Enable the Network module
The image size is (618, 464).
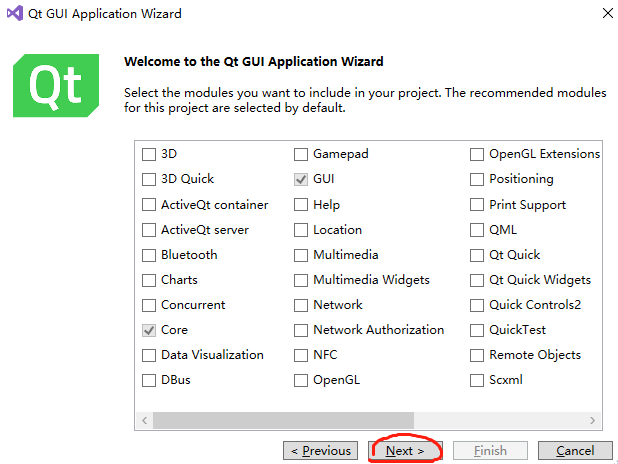click(x=301, y=305)
